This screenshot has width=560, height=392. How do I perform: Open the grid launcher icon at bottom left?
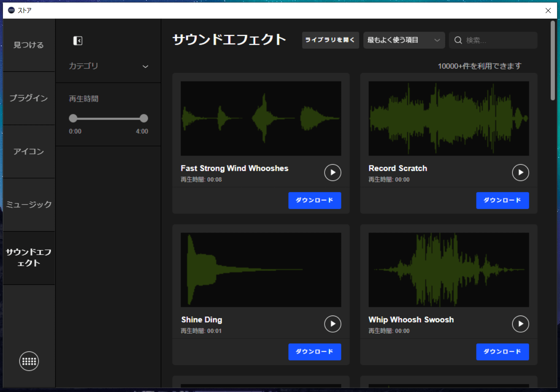[x=29, y=361]
